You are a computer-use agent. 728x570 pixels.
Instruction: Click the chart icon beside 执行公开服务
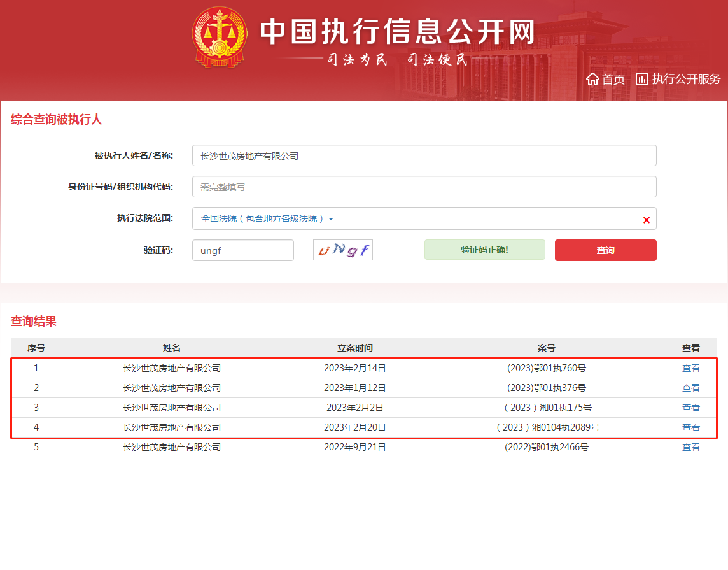pyautogui.click(x=641, y=79)
